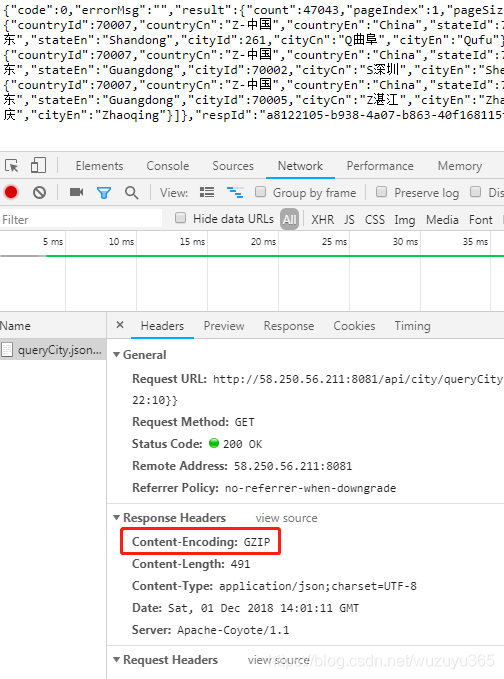Viewport: 504px width, 679px height.
Task: Toggle the device toolbar icon
Action: tap(38, 165)
